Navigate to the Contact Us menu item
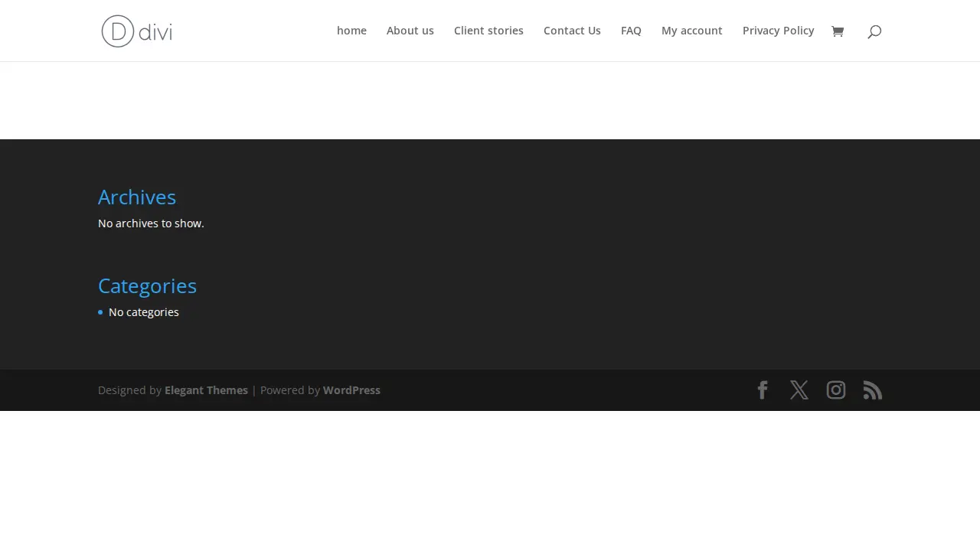This screenshot has width=980, height=551. coord(572,31)
